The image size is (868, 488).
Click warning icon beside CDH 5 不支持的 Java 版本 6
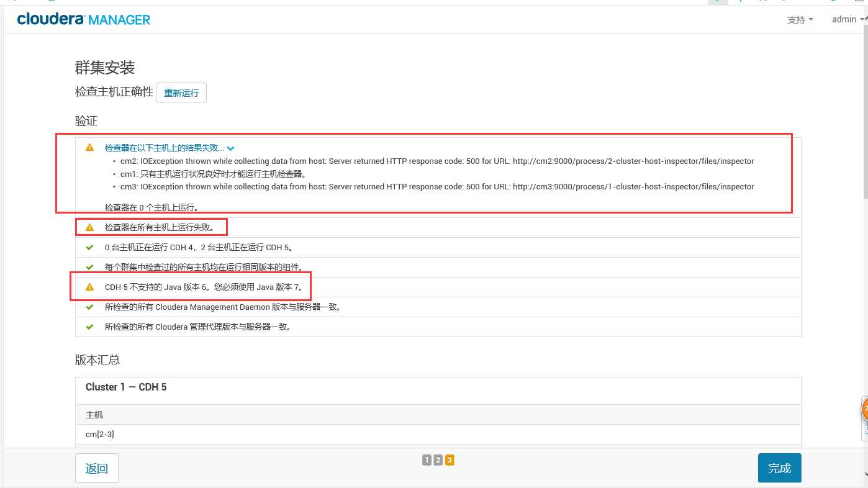click(90, 287)
